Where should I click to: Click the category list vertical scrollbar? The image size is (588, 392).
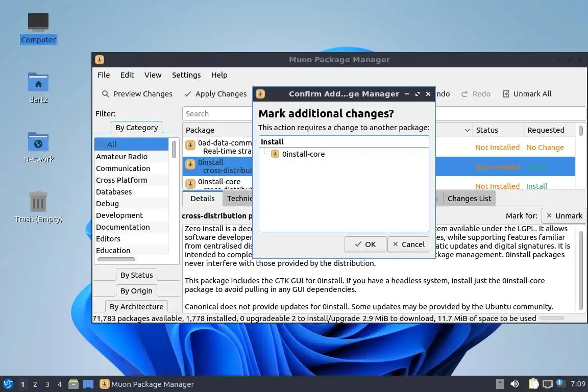[x=174, y=150]
